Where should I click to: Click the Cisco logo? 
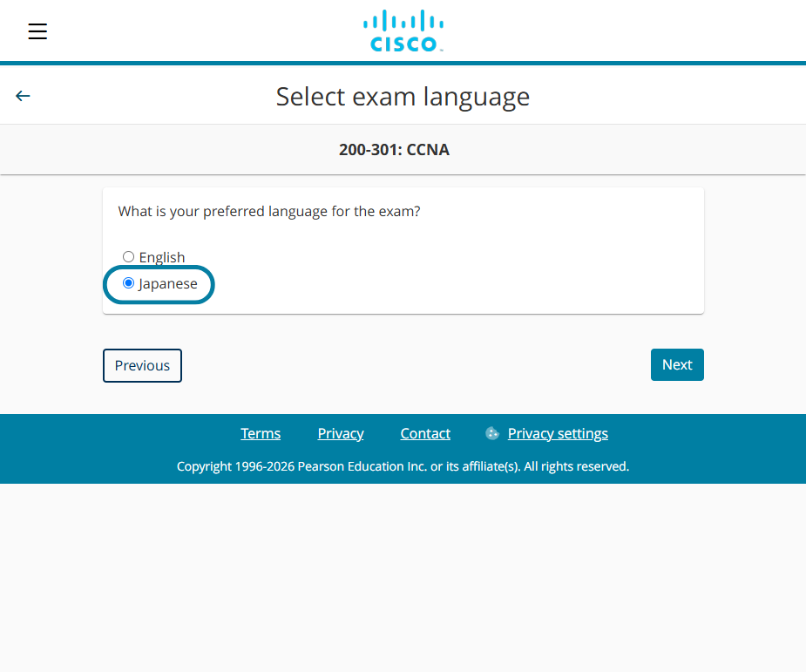tap(403, 31)
